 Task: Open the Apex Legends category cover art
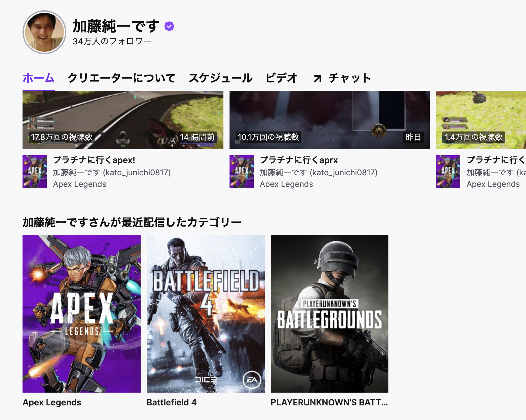[x=82, y=314]
